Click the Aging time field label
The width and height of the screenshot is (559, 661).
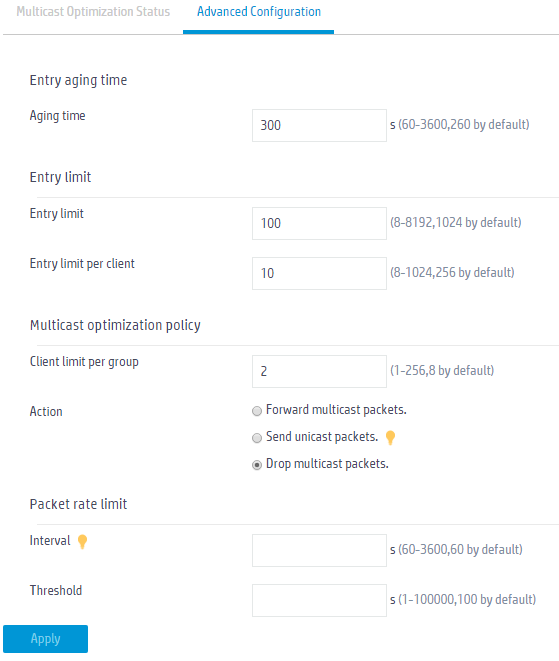click(x=57, y=116)
